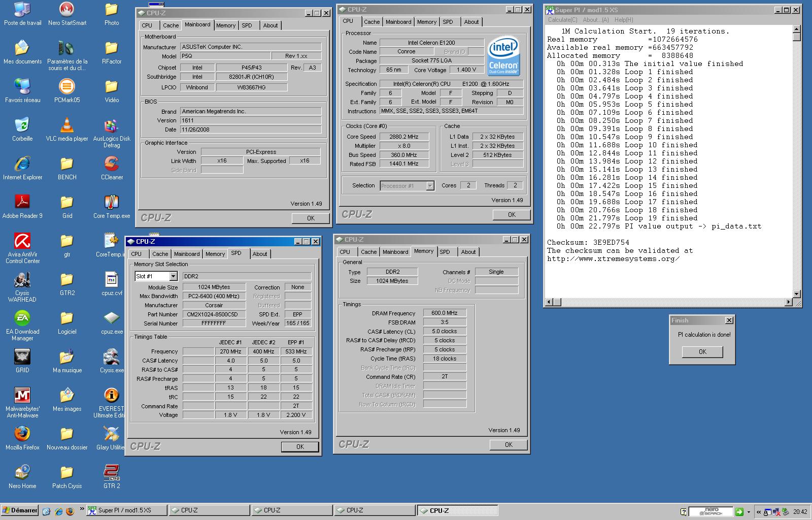Open the Help(H) menu in Super PI
Viewport: 812px width, 520px height.
pyautogui.click(x=624, y=20)
